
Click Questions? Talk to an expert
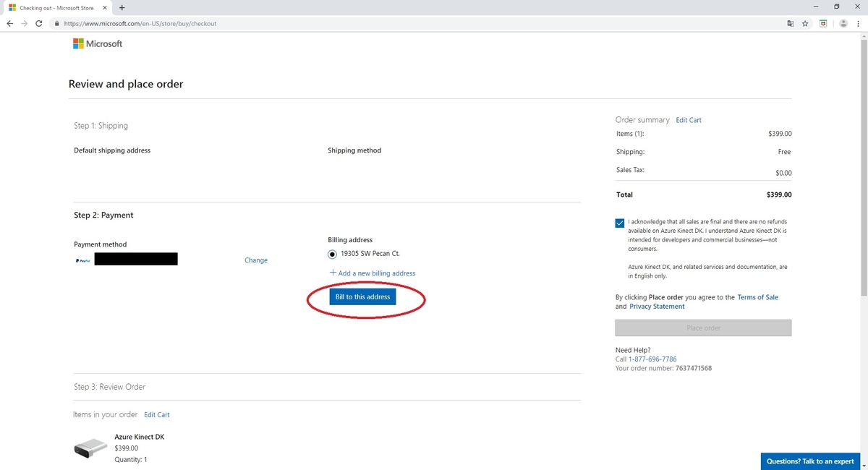(810, 461)
